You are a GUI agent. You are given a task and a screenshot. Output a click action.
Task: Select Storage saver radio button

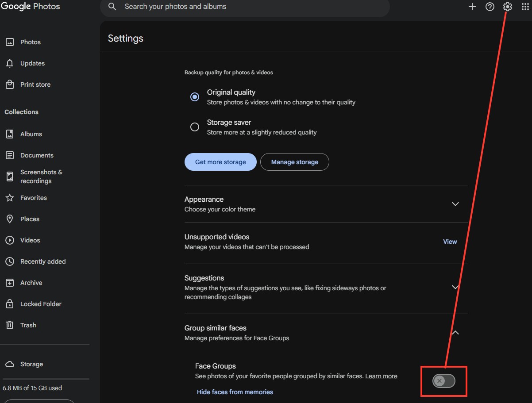pyautogui.click(x=194, y=127)
